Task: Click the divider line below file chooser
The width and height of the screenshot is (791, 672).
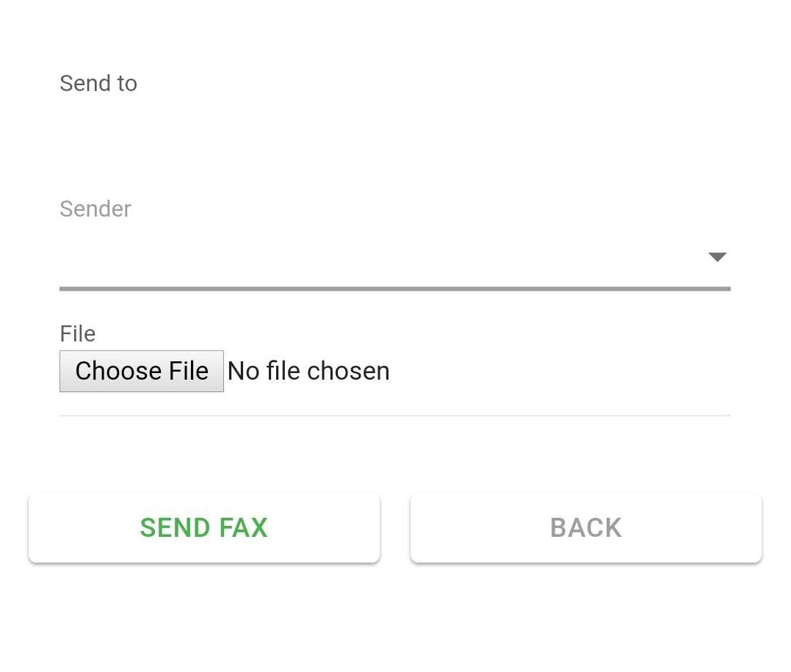Action: (x=395, y=416)
